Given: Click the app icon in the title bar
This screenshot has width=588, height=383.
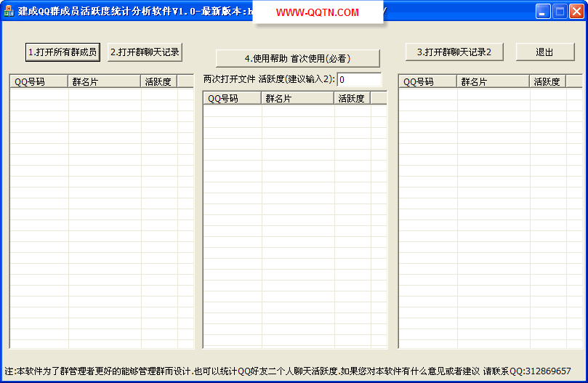Looking at the screenshot, I should pos(9,11).
